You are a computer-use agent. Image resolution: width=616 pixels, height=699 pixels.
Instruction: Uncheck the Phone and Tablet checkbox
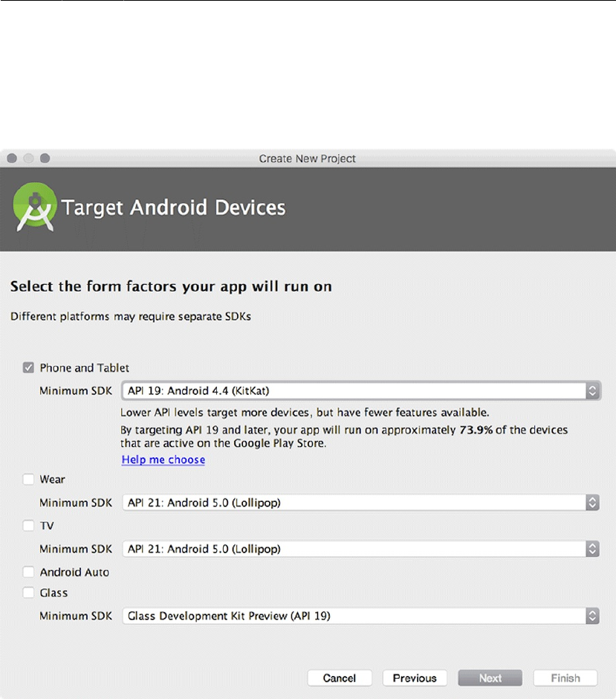click(x=29, y=367)
